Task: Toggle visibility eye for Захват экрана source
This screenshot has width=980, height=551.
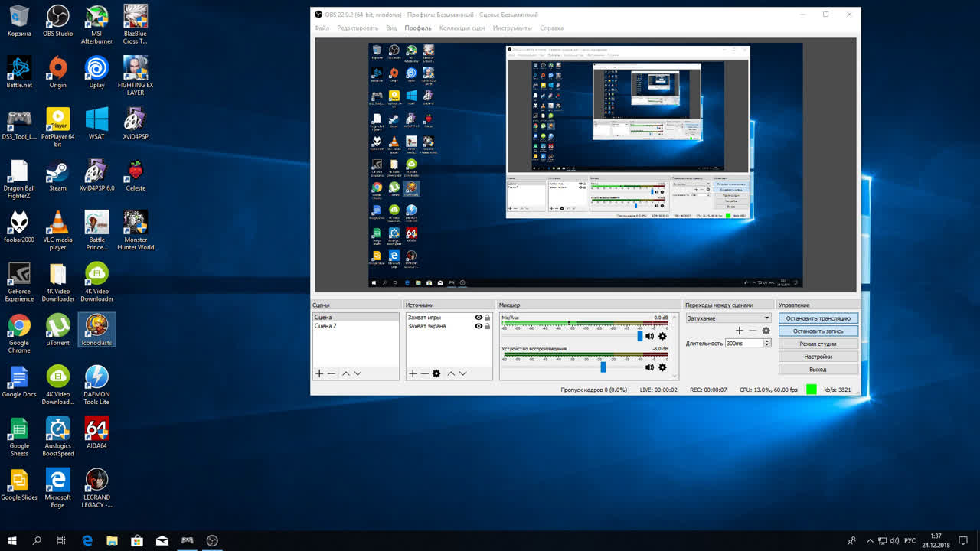Action: [x=479, y=326]
